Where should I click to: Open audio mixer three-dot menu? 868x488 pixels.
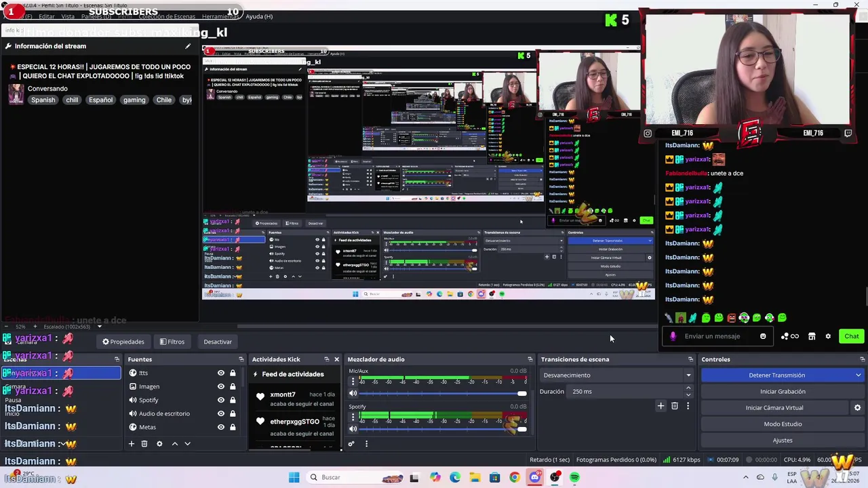[x=366, y=444]
